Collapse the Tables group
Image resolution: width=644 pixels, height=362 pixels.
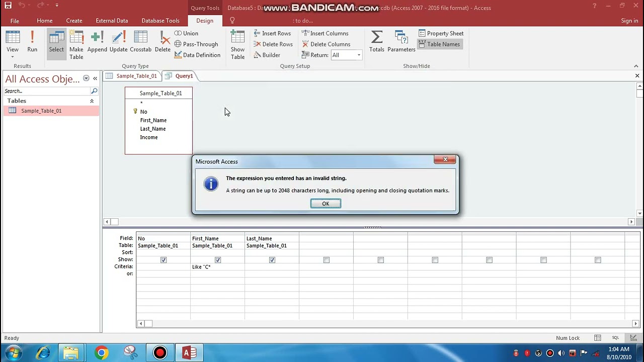coord(92,101)
